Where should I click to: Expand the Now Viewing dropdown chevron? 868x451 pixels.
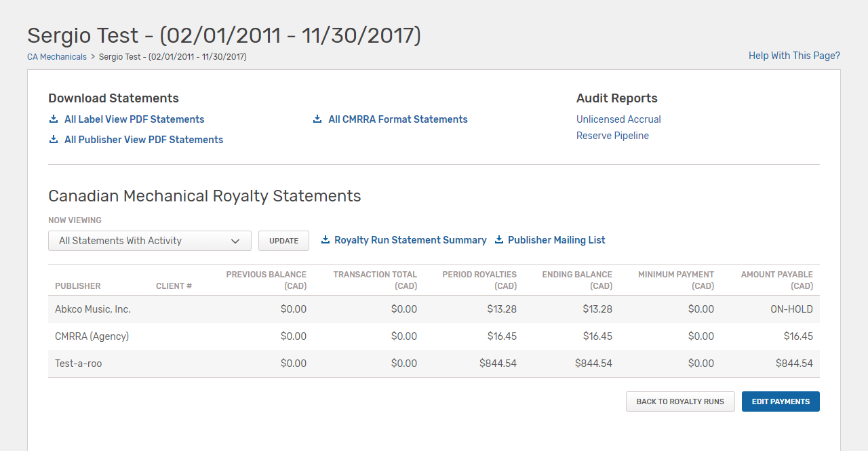click(235, 241)
